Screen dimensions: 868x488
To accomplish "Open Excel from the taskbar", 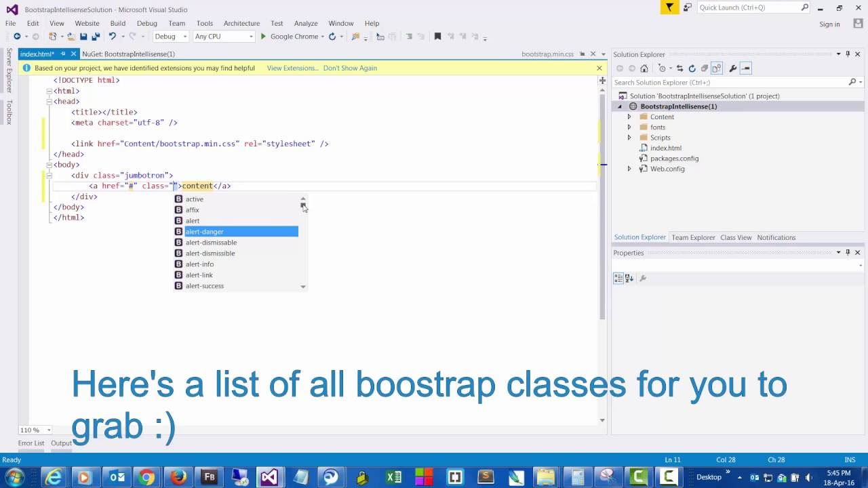I will pyautogui.click(x=393, y=477).
